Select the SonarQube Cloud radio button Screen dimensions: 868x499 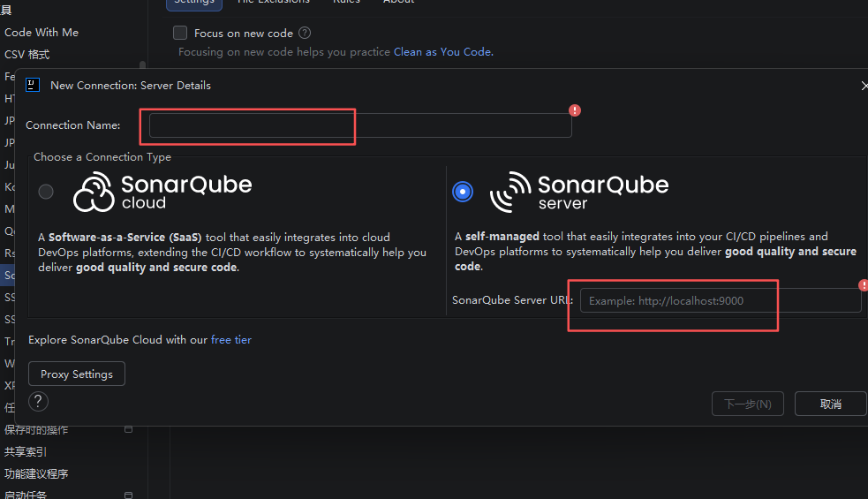pos(46,192)
